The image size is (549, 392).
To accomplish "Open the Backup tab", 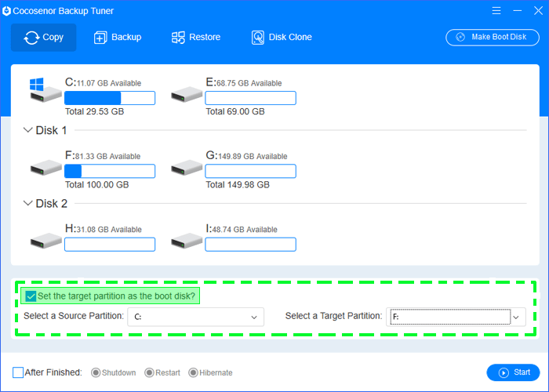I will [x=118, y=38].
